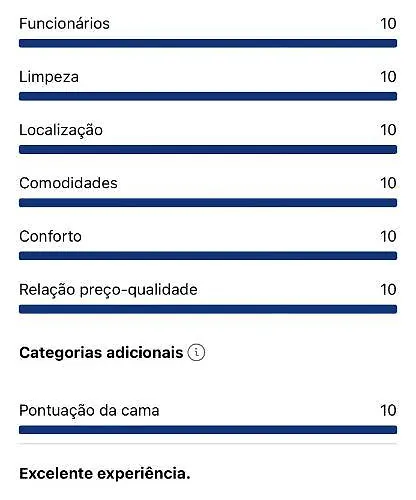Image resolution: width=416 pixels, height=500 pixels.
Task: Click the Excelente experiência review title
Action: coord(105,474)
